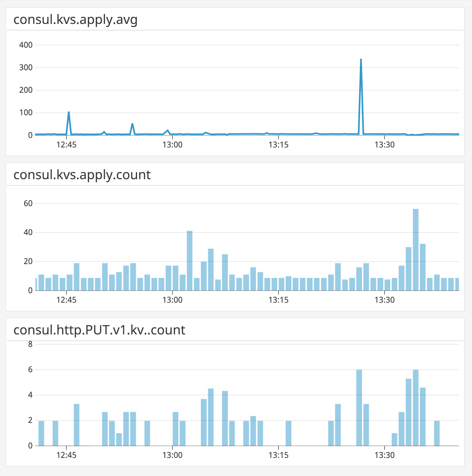The height and width of the screenshot is (476, 472).
Task: Click the 40 y-axis label in the apply.count chart
Action: tap(28, 232)
